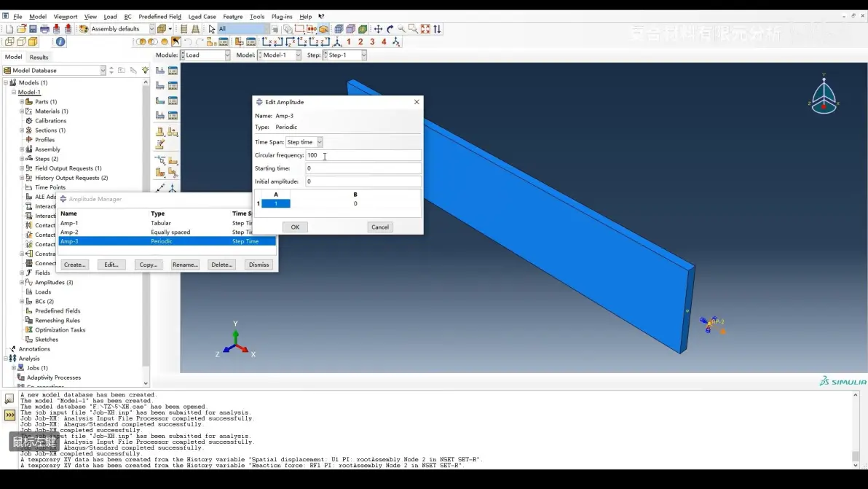The width and height of the screenshot is (868, 489).
Task: Open the Viewport menu
Action: tap(66, 17)
